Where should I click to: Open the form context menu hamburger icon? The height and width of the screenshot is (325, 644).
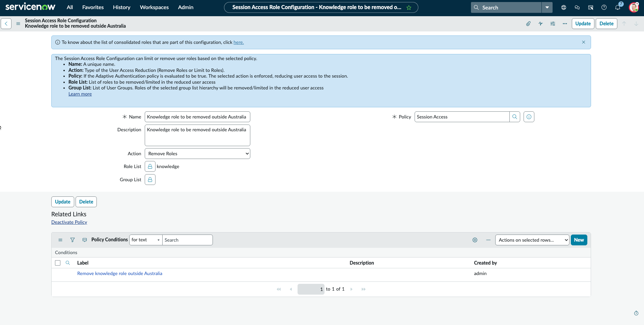point(18,24)
